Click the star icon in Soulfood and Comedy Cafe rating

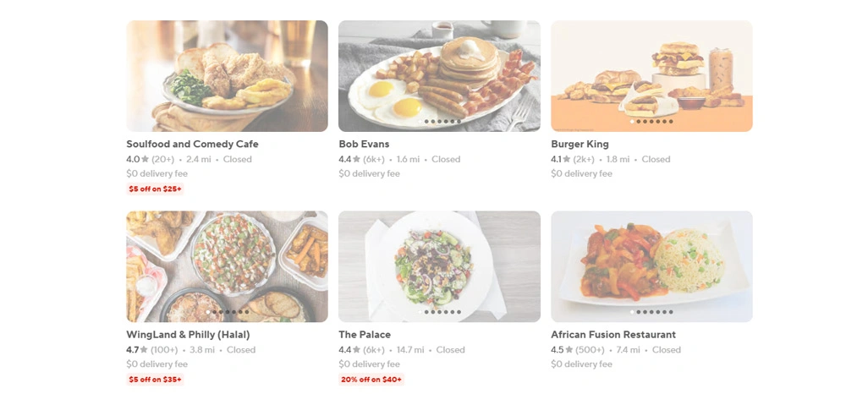146,159
